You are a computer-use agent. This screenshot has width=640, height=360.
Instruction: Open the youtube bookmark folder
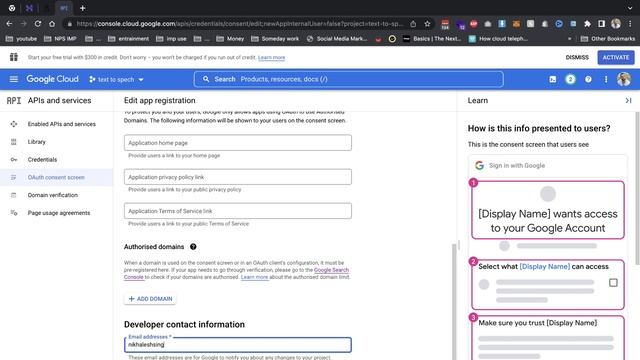point(21,39)
